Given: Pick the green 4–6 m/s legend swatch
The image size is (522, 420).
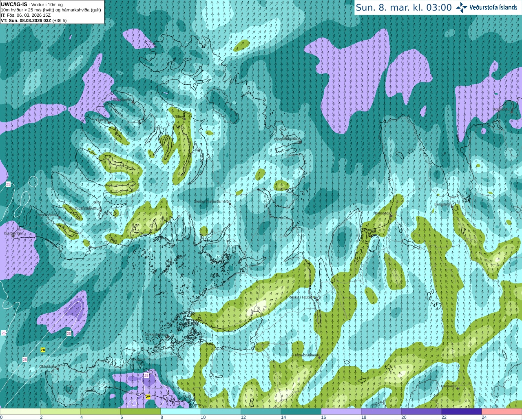Looking at the screenshot, I should pyautogui.click(x=100, y=411).
